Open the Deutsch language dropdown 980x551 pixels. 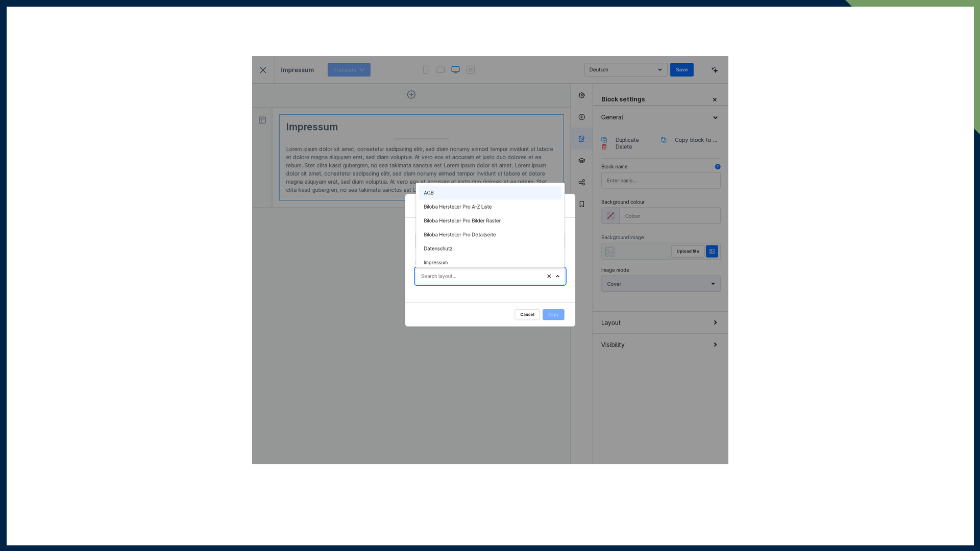pyautogui.click(x=626, y=70)
